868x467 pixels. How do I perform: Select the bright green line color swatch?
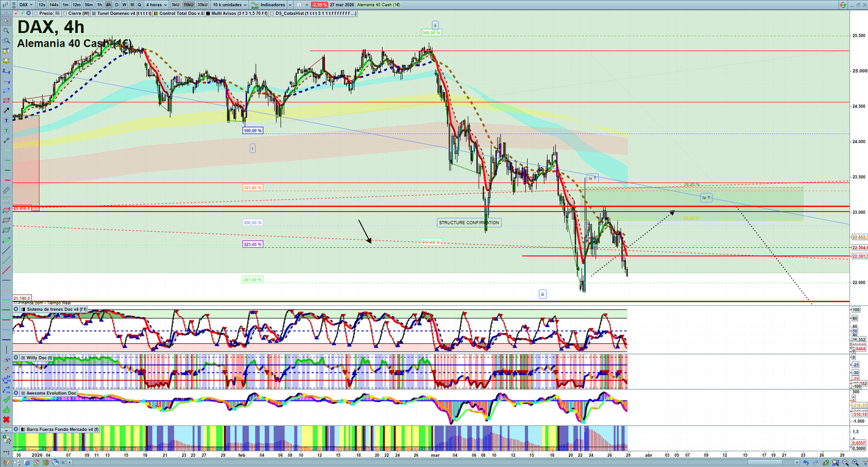tap(6, 299)
